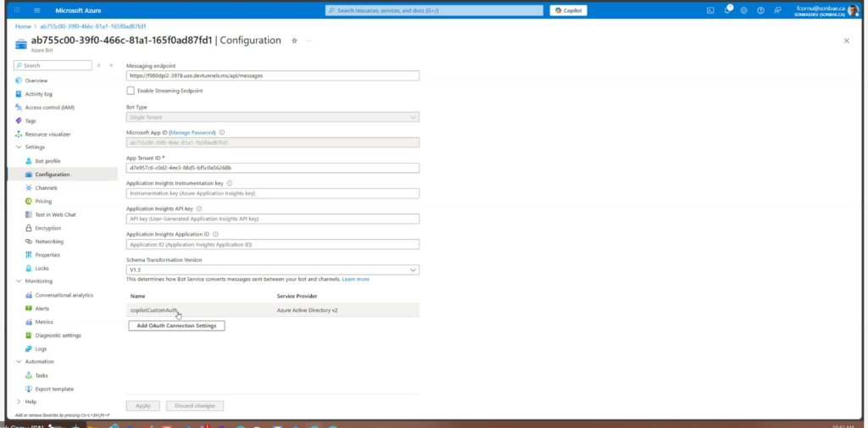
Task: Open Resource visualizer
Action: (47, 134)
